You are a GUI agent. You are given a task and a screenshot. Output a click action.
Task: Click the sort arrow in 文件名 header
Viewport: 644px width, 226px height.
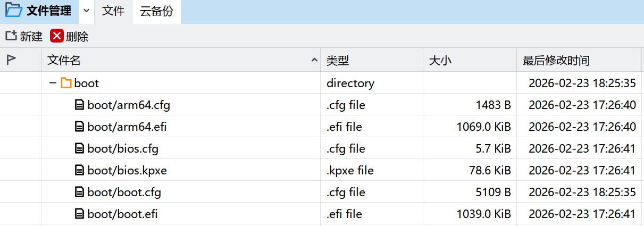tap(314, 61)
